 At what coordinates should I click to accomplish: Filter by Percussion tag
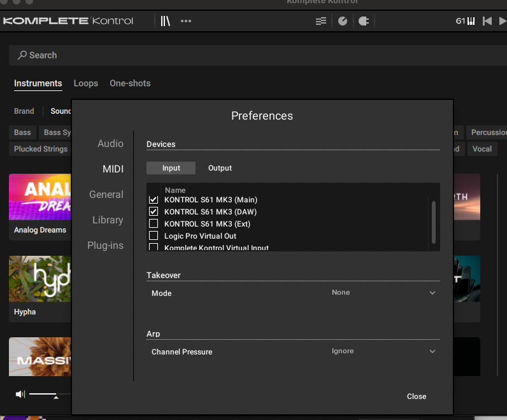tap(487, 132)
